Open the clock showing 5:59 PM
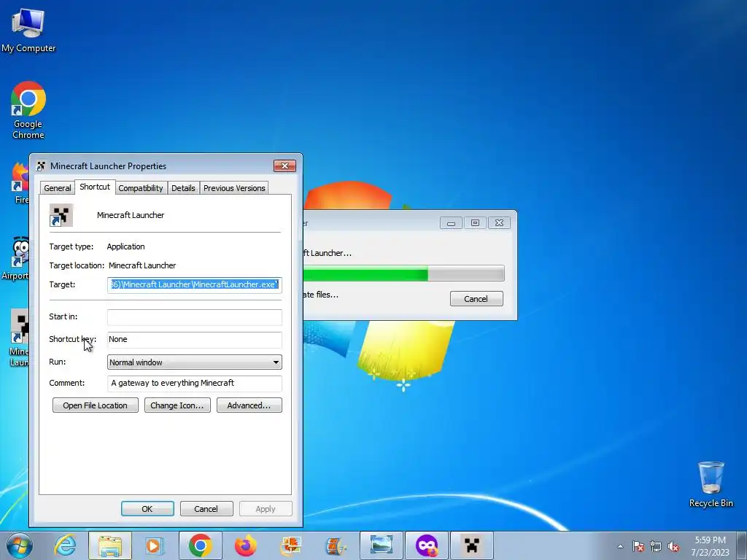Viewport: 747px width, 560px height. point(710,545)
